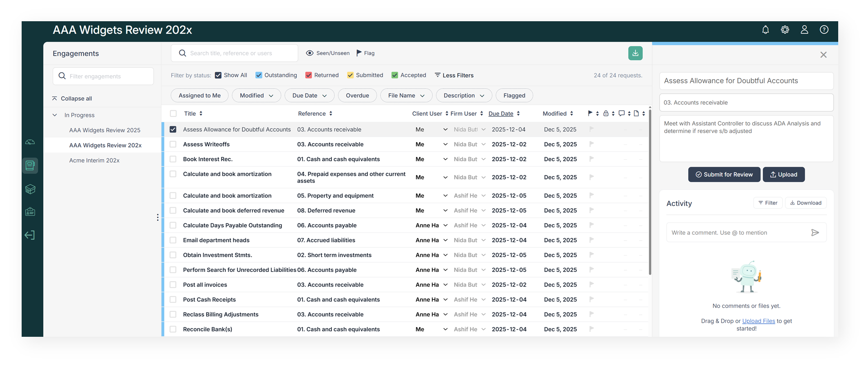This screenshot has width=868, height=367.
Task: Click the Upload Files link
Action: [x=758, y=321]
